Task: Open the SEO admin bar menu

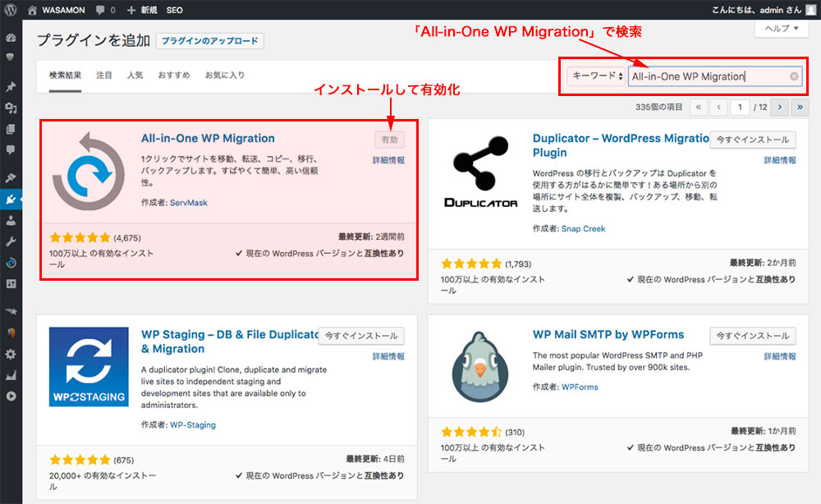Action: click(174, 10)
